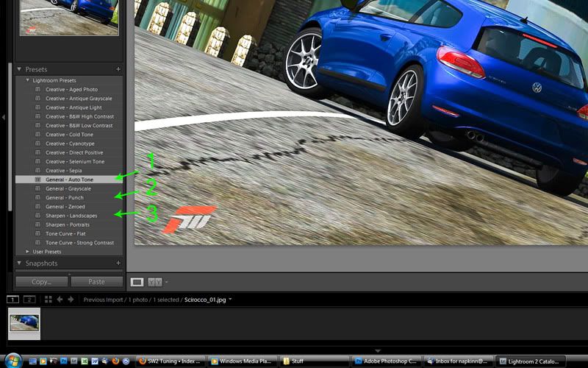Viewport: 588px width, 368px height.
Task: Click the second window '2' display icon
Action: [29, 300]
